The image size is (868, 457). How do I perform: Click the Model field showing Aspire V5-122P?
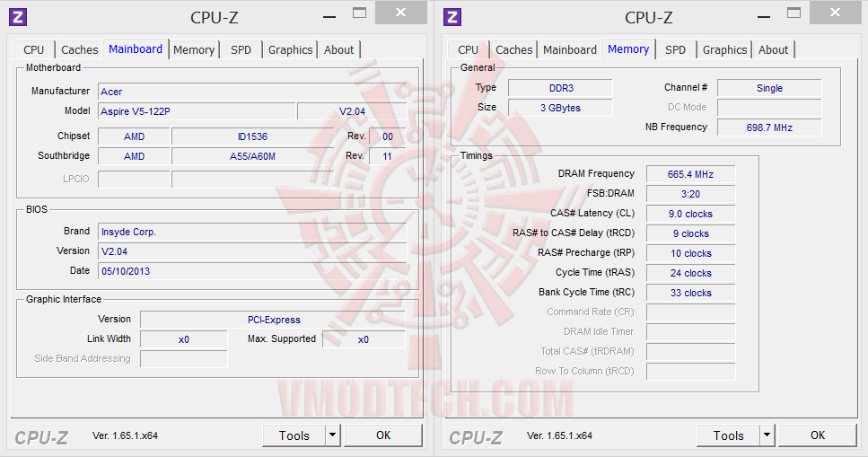[x=197, y=111]
